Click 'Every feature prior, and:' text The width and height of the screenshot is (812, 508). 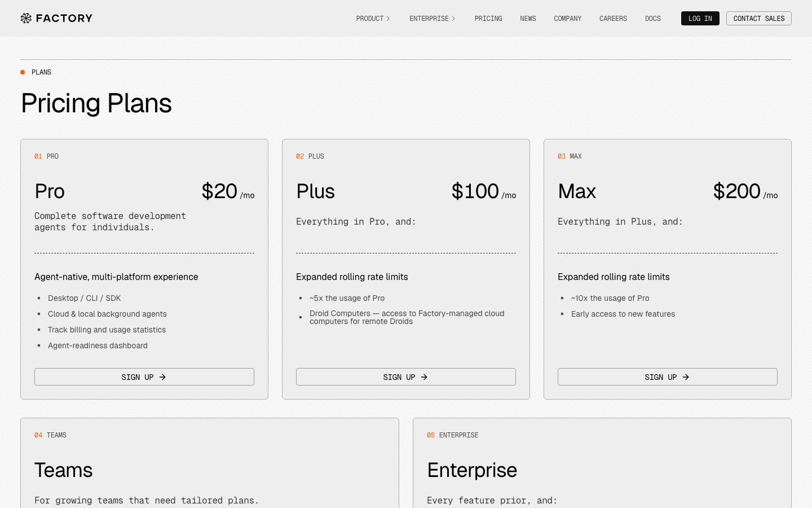point(492,501)
